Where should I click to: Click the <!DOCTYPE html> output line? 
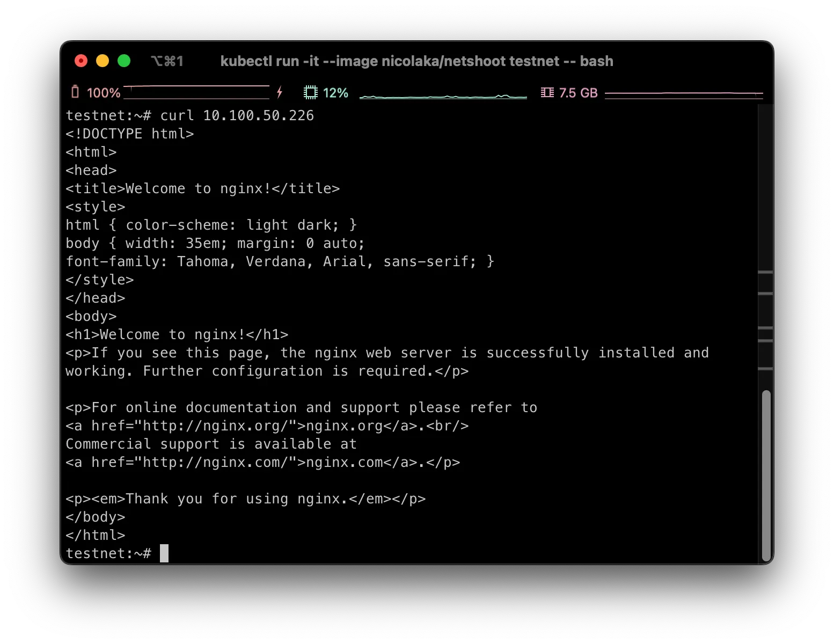[x=130, y=134]
